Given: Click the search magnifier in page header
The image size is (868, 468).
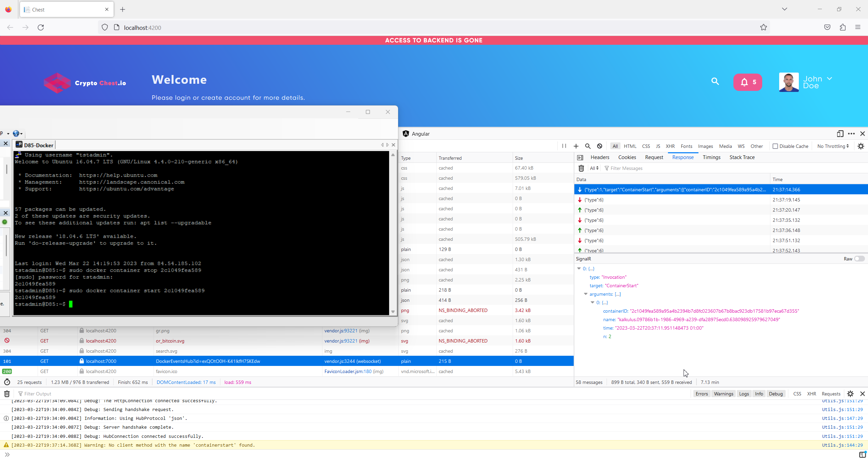Looking at the screenshot, I should pyautogui.click(x=715, y=81).
